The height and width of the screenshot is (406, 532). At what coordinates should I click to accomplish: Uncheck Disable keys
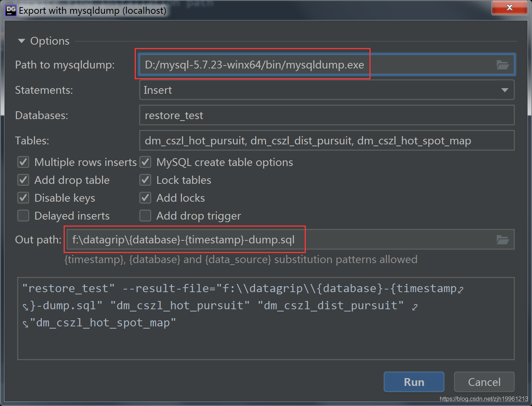click(x=23, y=198)
